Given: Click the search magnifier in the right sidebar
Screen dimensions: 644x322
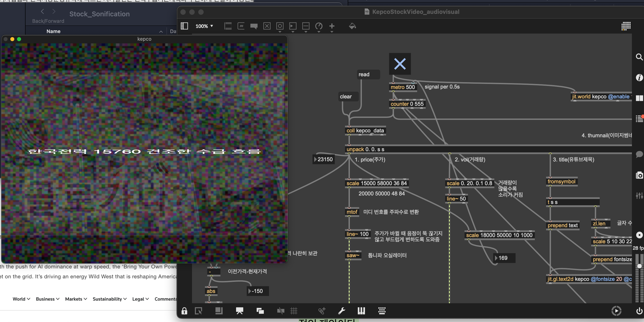Looking at the screenshot, I should pyautogui.click(x=639, y=57).
